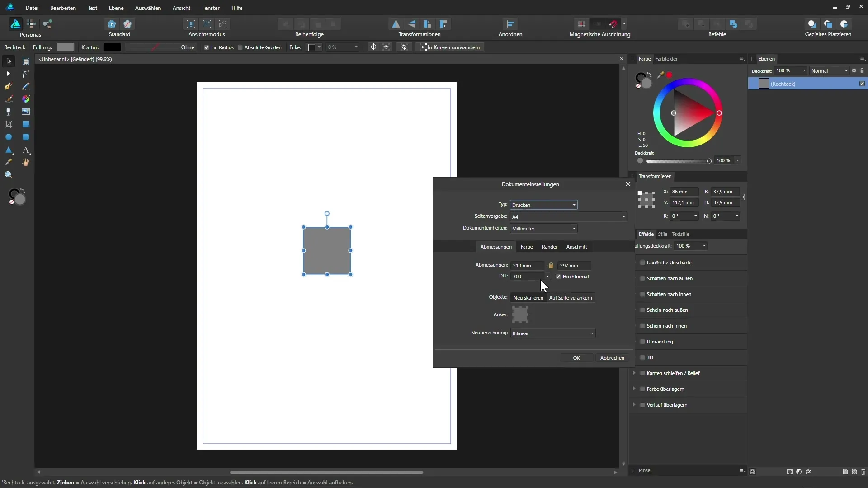The width and height of the screenshot is (868, 488).
Task: Select the Zoom magnifier tool
Action: (9, 175)
